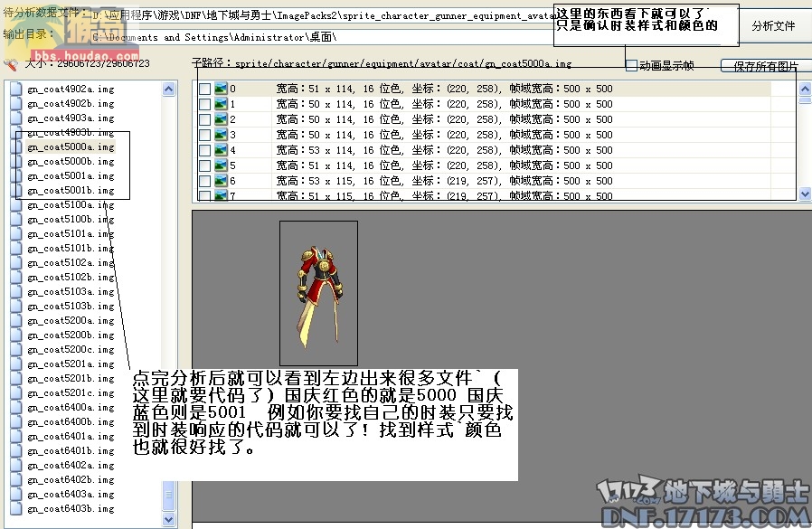812x529 pixels.
Task: Click file icon next to gn_coat6403a.img
Action: 16,495
